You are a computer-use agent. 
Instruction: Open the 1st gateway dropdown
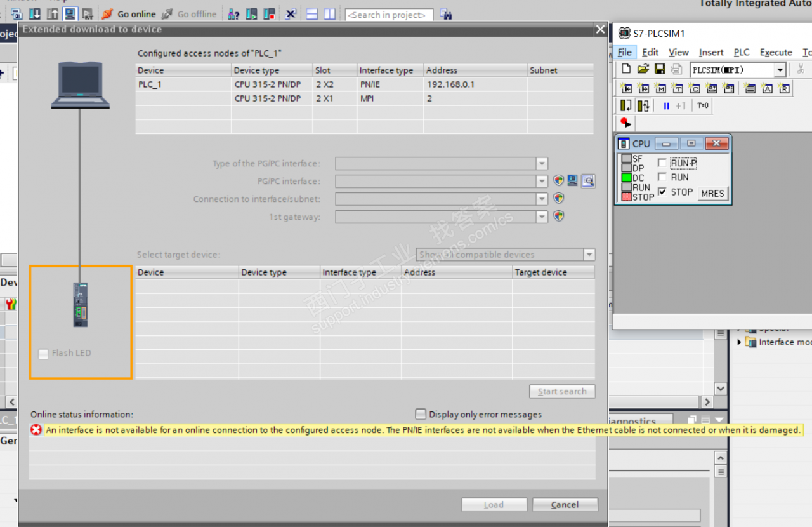[x=541, y=217]
